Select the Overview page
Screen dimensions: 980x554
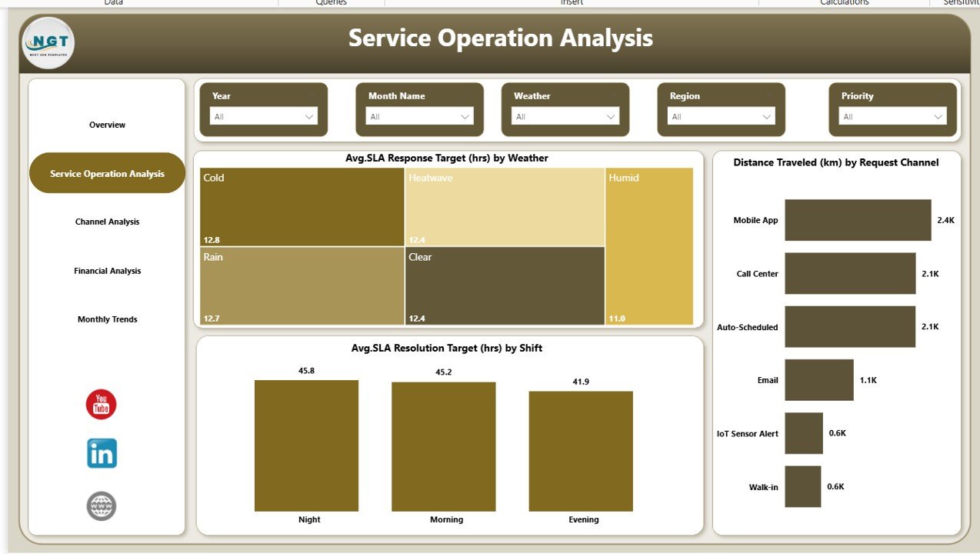coord(107,124)
